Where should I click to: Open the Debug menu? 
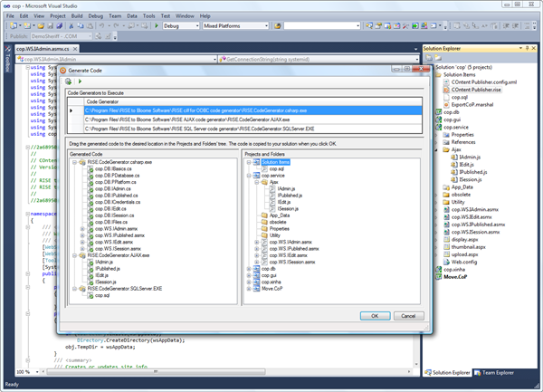point(96,16)
